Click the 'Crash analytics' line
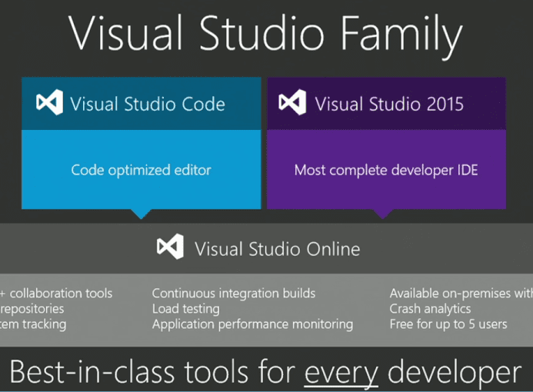The image size is (533, 392). coord(430,309)
